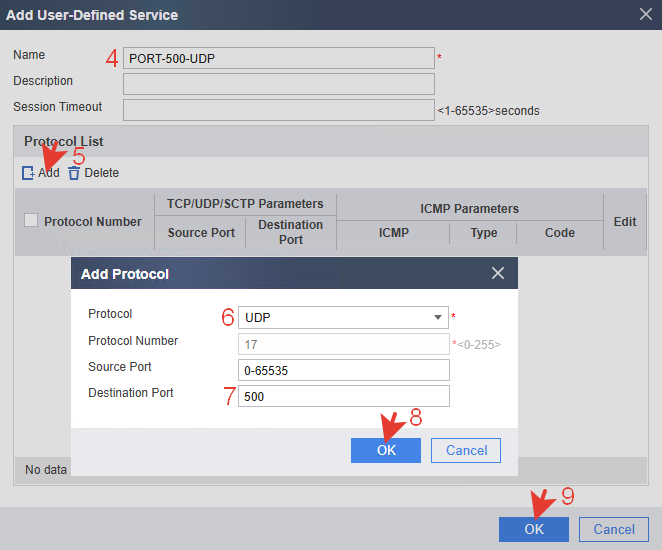662x550 pixels.
Task: Confirm the service with the bottom OK button
Action: coord(534,529)
